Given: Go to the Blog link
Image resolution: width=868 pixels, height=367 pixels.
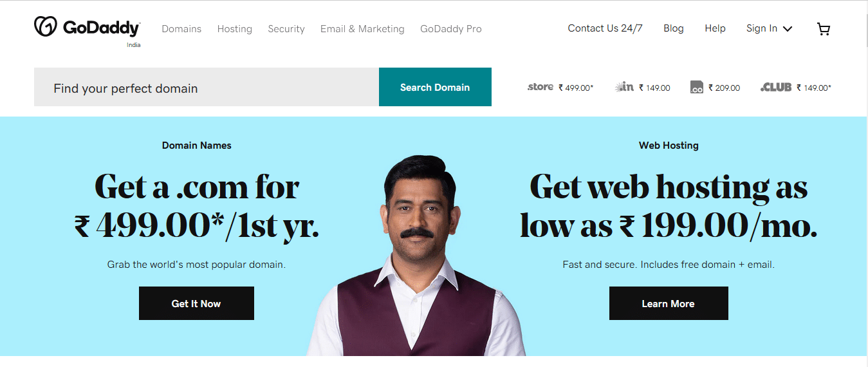Looking at the screenshot, I should click(x=674, y=28).
